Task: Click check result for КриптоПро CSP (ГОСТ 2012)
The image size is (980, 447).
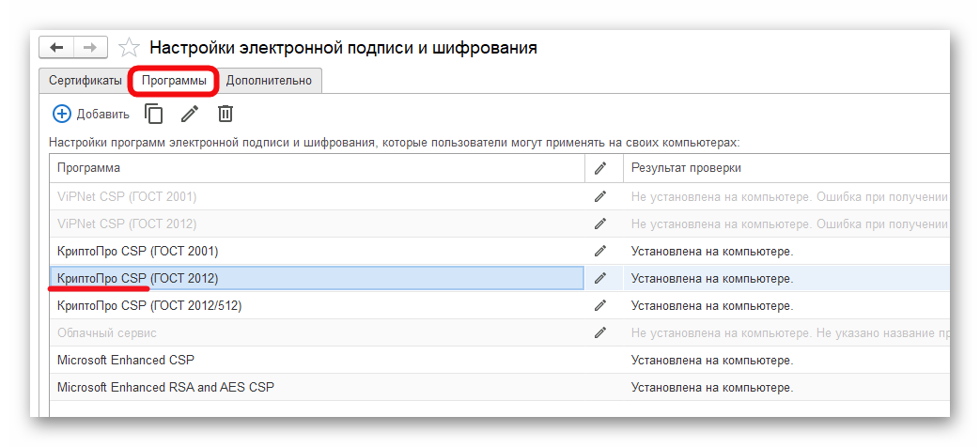Action: 786,279
